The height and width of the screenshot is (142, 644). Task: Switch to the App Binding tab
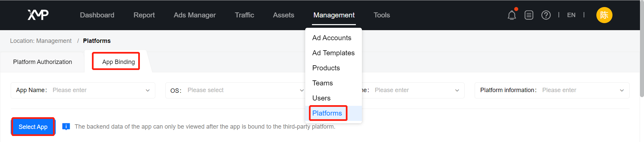tap(118, 62)
